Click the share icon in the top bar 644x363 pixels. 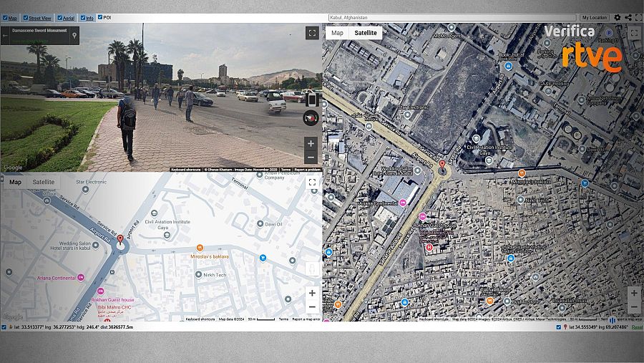628,18
